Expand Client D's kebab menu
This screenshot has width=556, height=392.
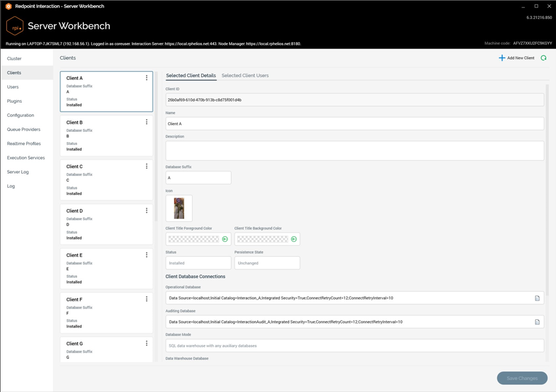tap(147, 211)
